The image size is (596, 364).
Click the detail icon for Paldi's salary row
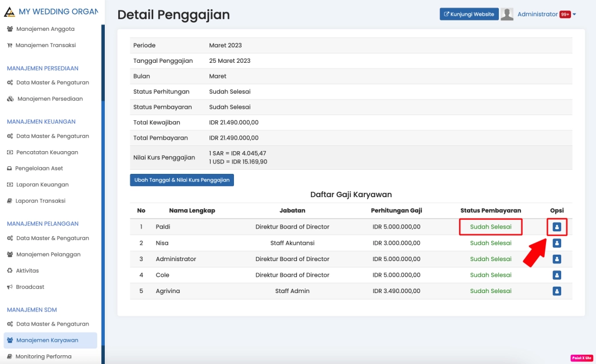coord(556,227)
